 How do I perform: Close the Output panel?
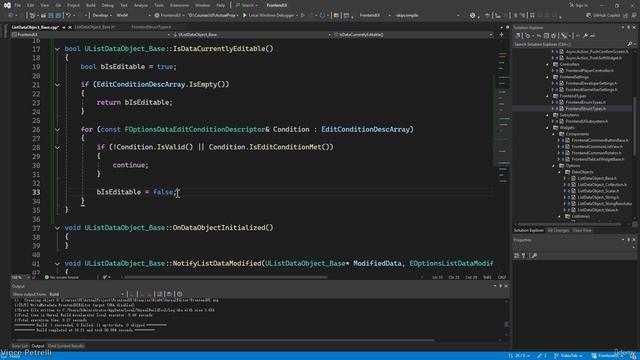[506, 286]
